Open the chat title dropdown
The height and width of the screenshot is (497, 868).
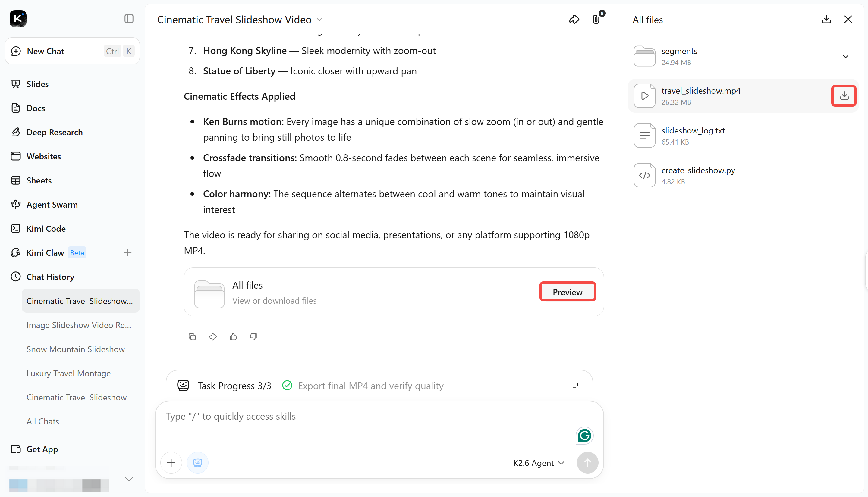tap(319, 20)
